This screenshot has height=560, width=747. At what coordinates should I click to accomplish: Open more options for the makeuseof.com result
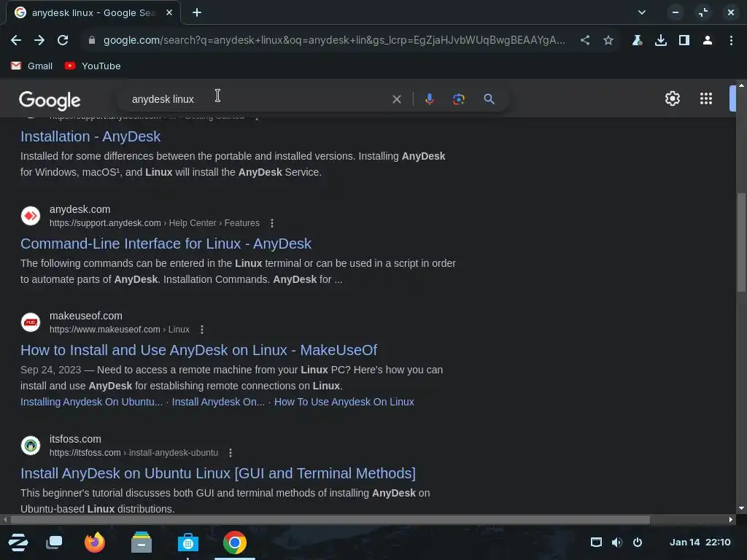click(202, 330)
